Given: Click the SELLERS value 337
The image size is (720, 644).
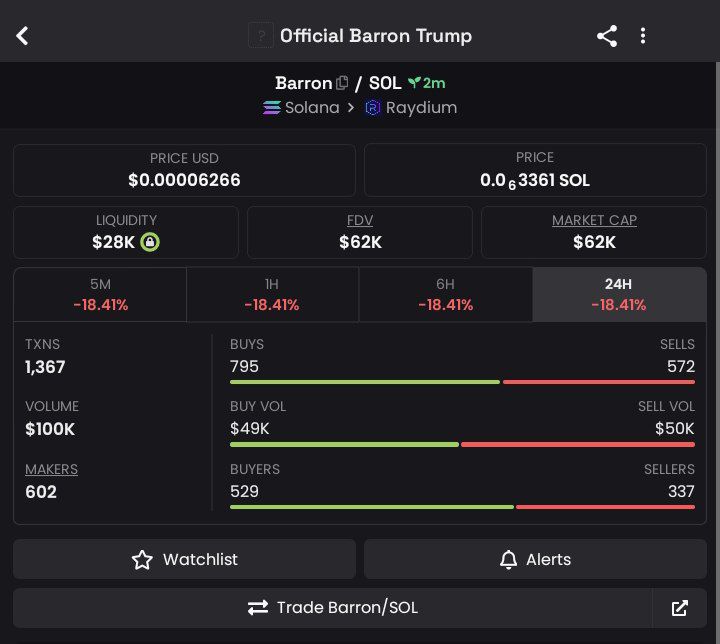Looking at the screenshot, I should coord(681,491).
